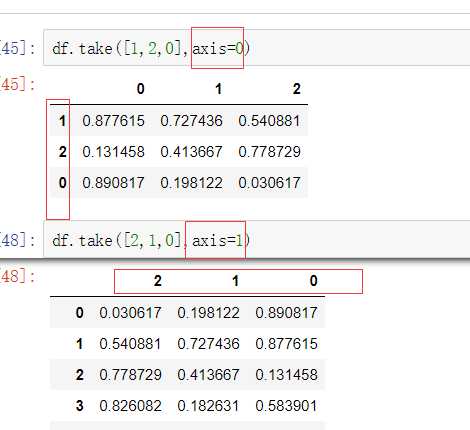Select value 0.182631 in row 3
The height and width of the screenshot is (430, 470).
point(208,406)
